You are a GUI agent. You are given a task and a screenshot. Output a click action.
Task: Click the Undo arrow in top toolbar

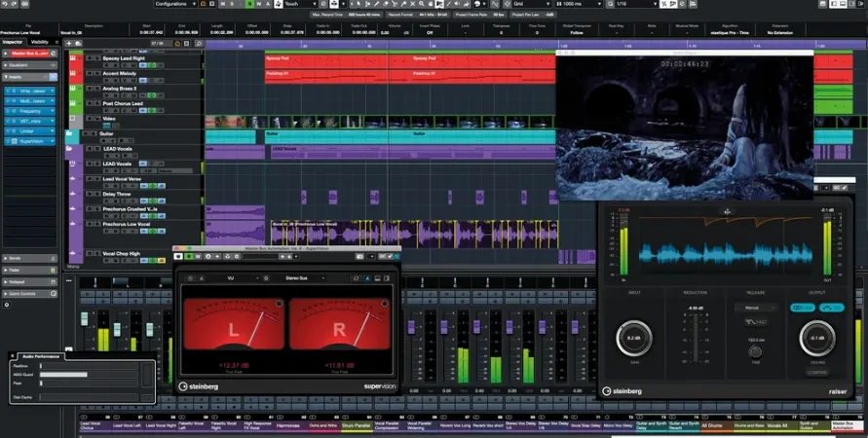5,4
